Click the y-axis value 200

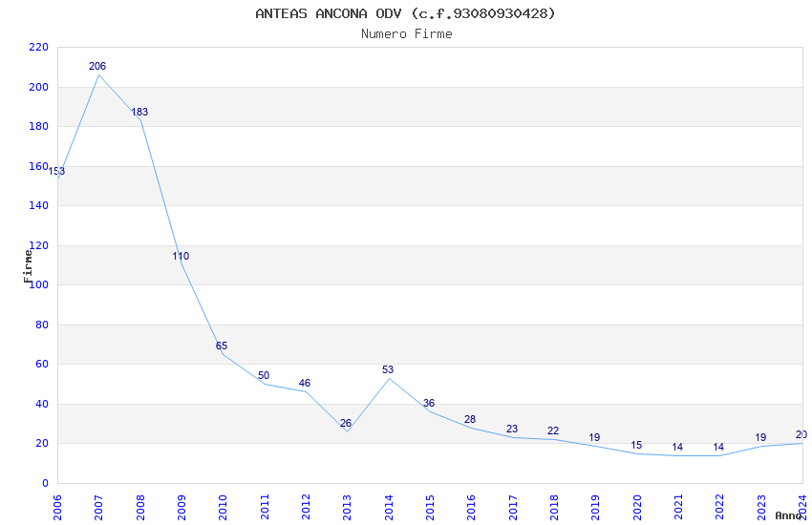(39, 87)
